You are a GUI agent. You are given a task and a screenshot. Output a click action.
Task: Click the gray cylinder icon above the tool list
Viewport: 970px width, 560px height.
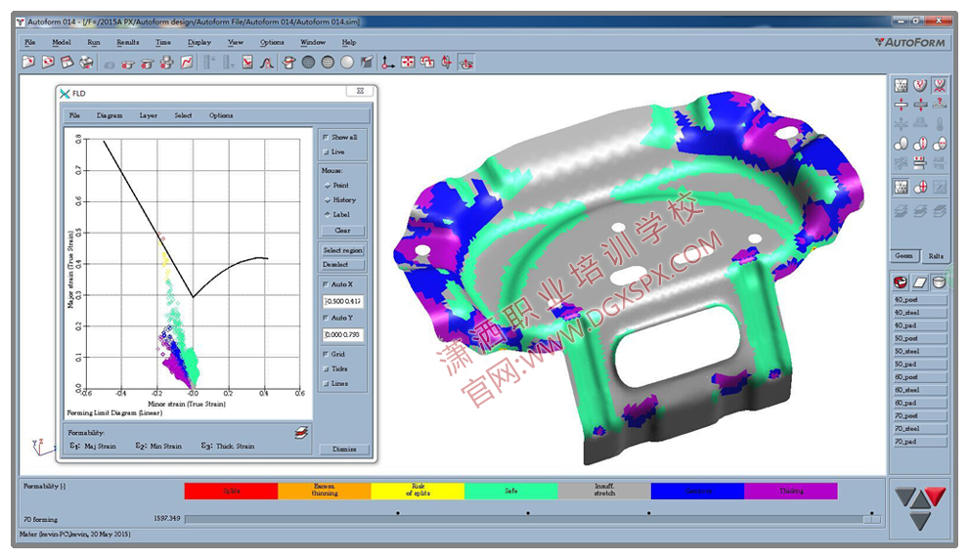pos(939,282)
